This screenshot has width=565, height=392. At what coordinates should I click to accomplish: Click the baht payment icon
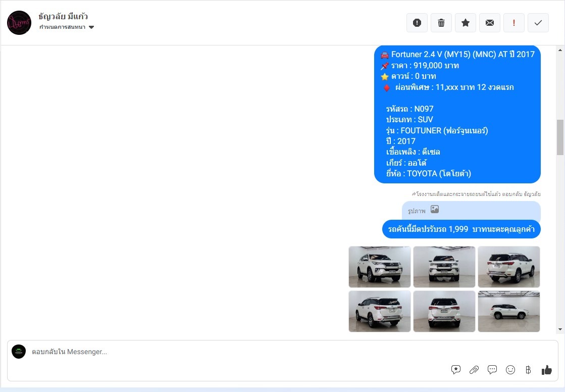point(528,370)
